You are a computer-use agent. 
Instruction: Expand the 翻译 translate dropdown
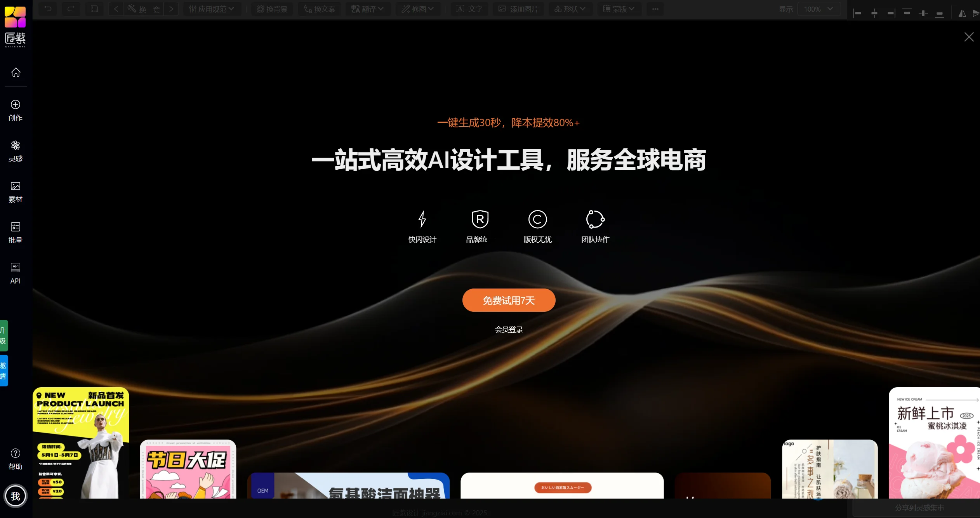tap(367, 9)
